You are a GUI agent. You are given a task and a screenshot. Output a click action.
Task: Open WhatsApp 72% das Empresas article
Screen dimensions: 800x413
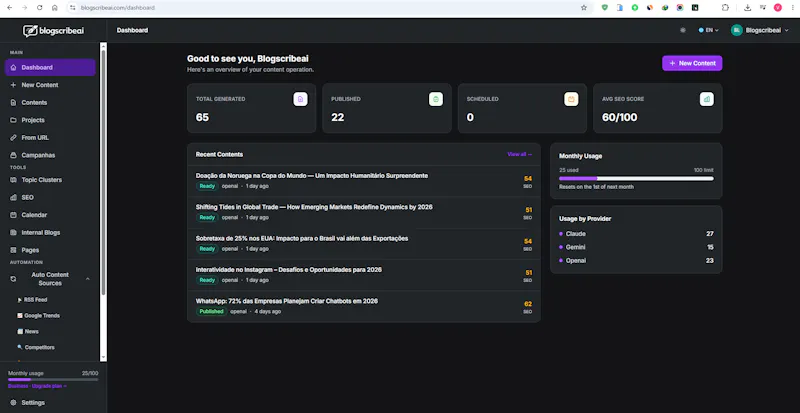[287, 301]
